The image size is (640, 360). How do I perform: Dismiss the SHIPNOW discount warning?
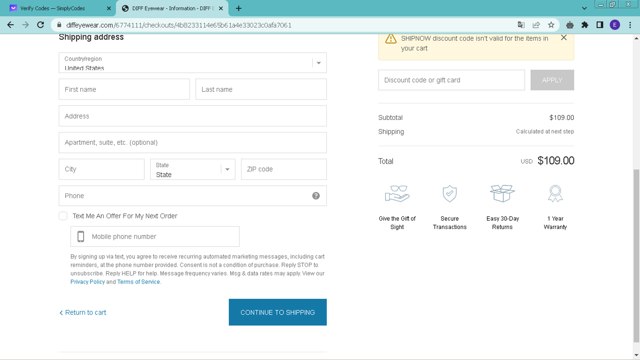pyautogui.click(x=564, y=38)
